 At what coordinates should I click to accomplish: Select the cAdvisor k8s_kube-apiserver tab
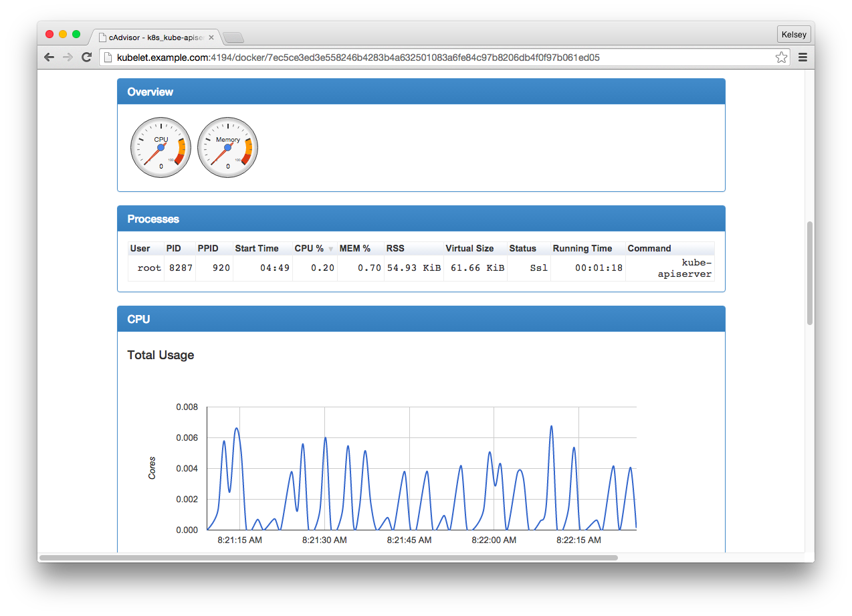150,37
